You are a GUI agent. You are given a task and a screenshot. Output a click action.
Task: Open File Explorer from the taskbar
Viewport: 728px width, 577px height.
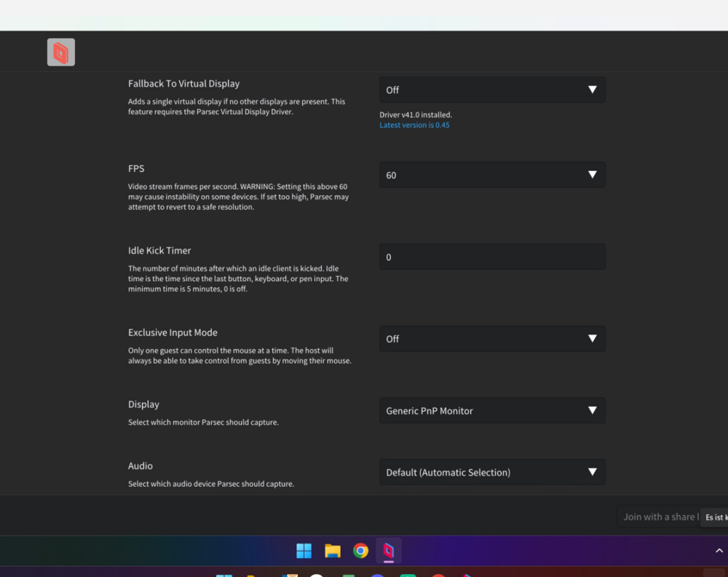click(x=333, y=551)
